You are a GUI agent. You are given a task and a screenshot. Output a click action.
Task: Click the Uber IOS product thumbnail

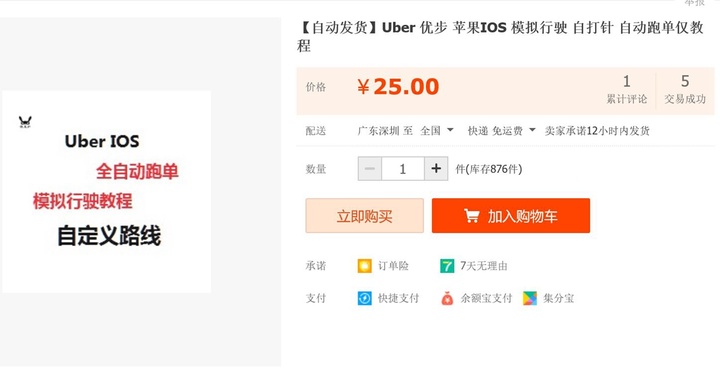click(107, 192)
